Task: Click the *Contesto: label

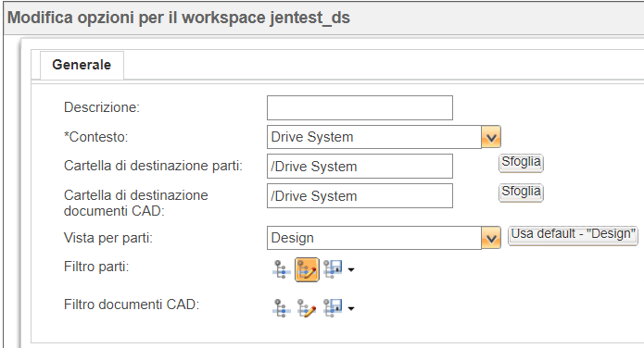Action: coord(96,137)
